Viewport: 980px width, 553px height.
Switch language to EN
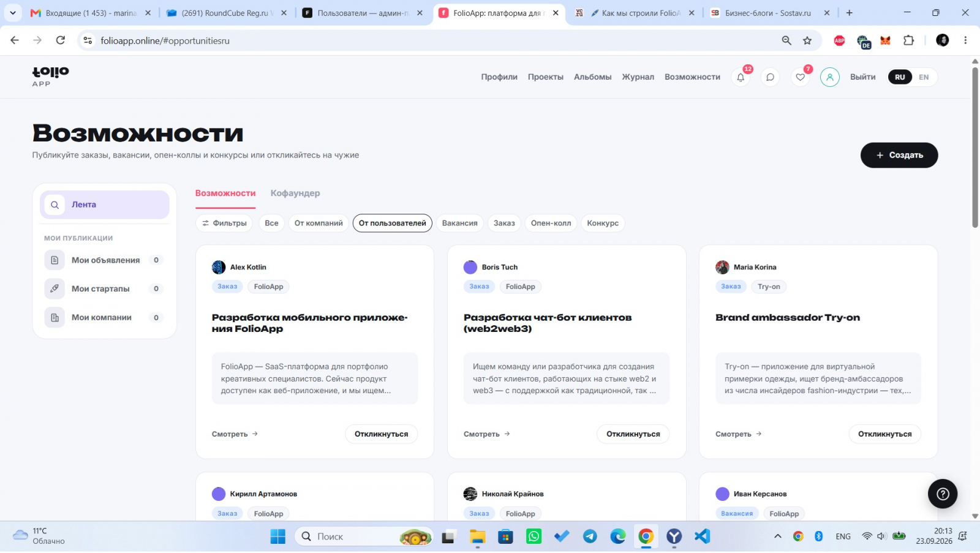click(924, 77)
